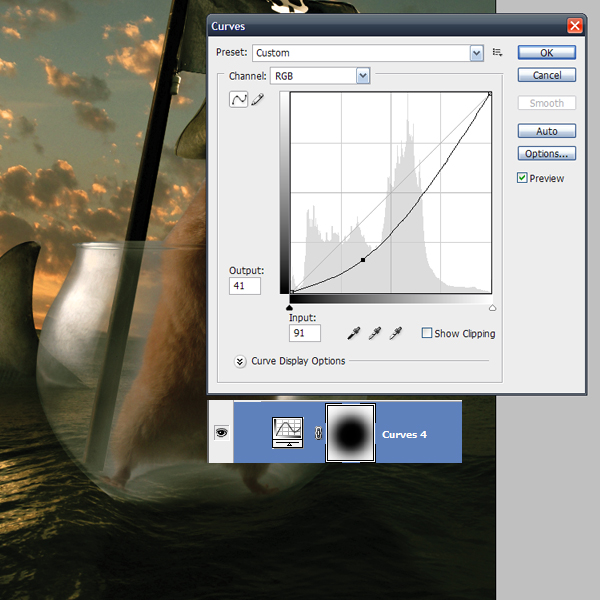Click the Input value field

303,332
